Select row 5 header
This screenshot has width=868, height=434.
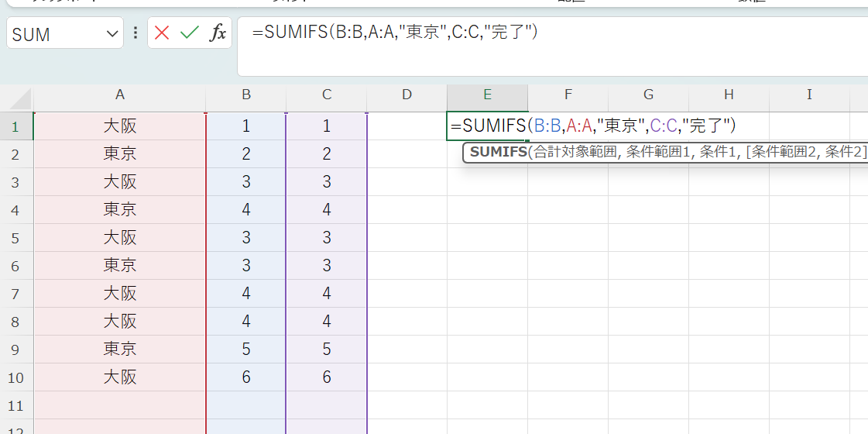16,238
